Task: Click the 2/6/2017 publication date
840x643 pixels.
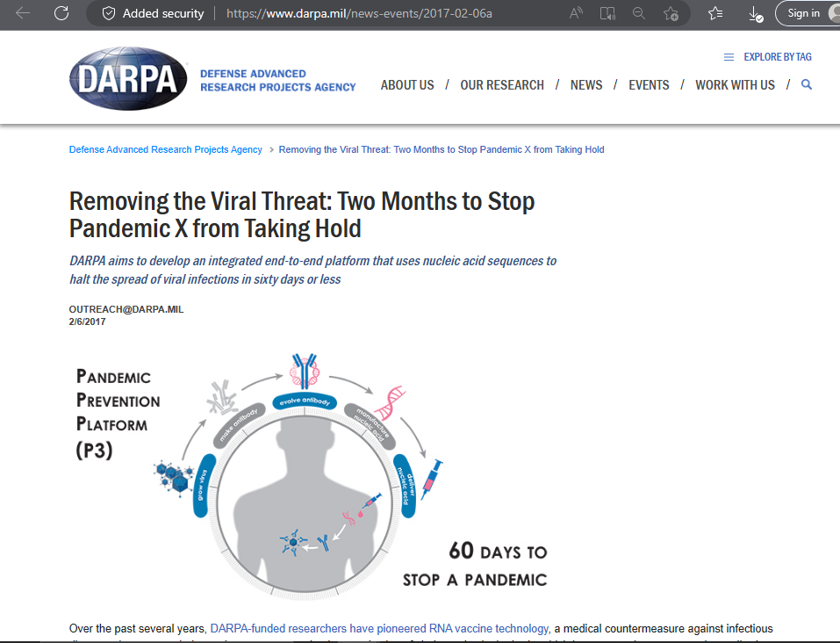Action: [87, 321]
